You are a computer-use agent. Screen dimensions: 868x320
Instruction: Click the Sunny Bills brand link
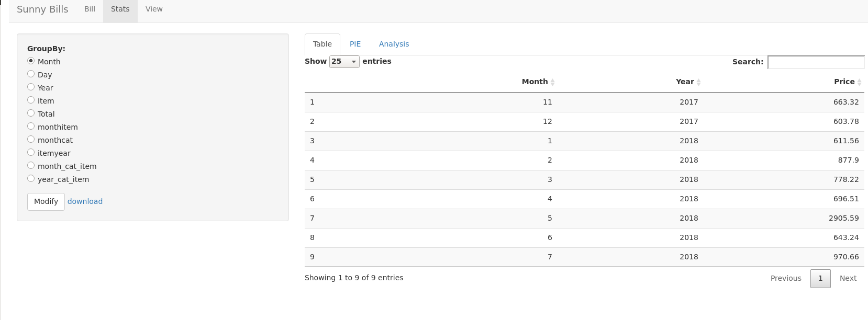[x=42, y=9]
